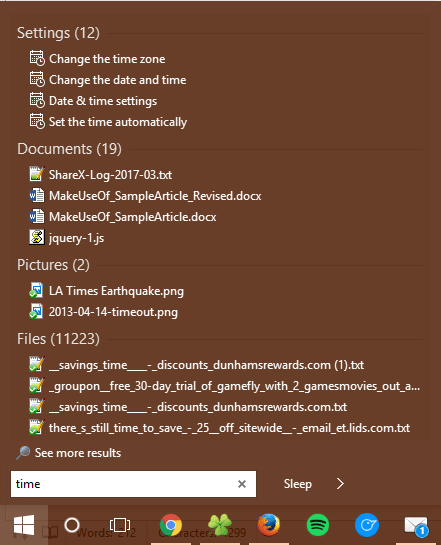Image resolution: width=441 pixels, height=545 pixels.
Task: Click Word icon of MakeUseOf_SampleArticle.docx
Action: 36,216
